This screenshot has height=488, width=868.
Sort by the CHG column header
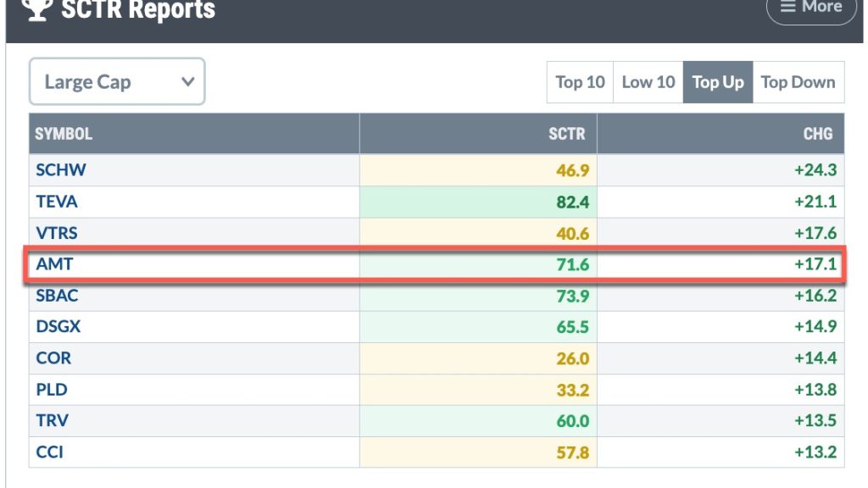coord(818,134)
